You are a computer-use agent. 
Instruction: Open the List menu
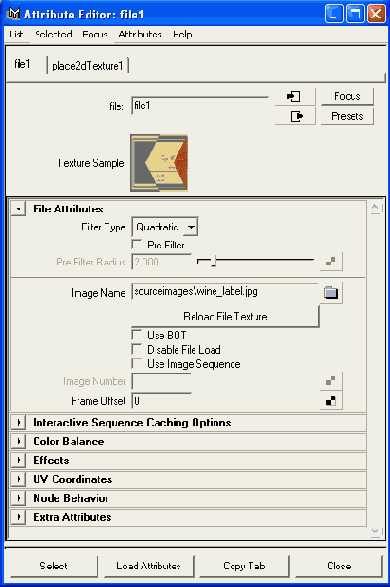[x=16, y=34]
